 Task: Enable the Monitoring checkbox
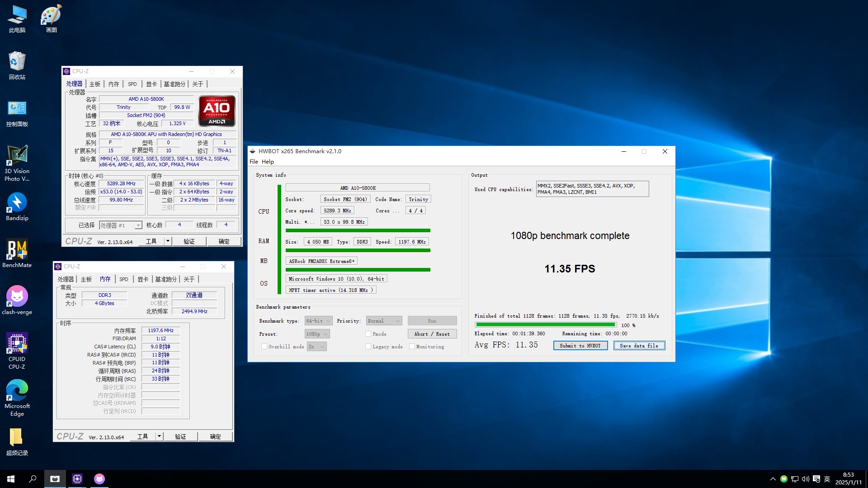coord(412,347)
